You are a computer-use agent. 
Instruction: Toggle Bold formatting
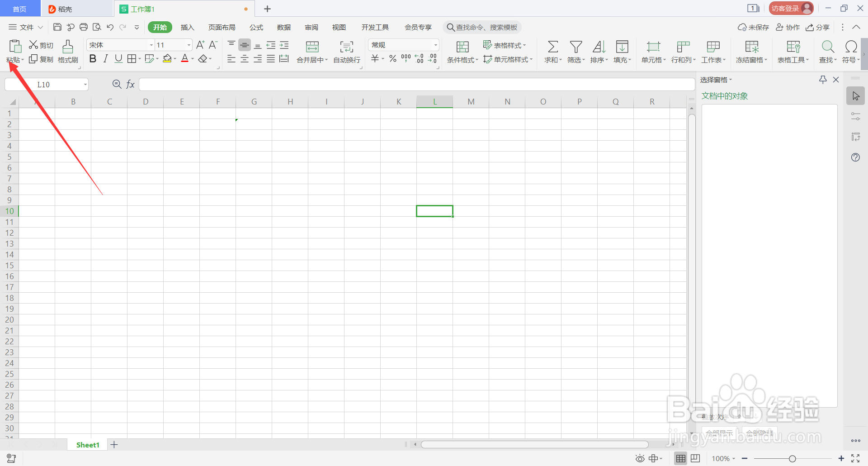click(93, 59)
